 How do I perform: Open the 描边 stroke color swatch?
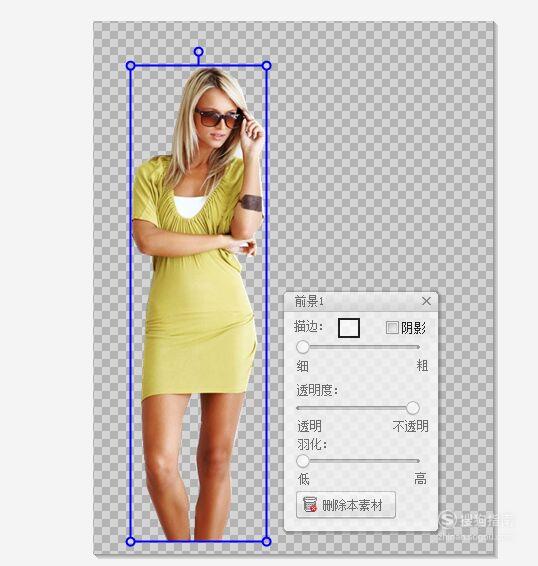pyautogui.click(x=349, y=328)
